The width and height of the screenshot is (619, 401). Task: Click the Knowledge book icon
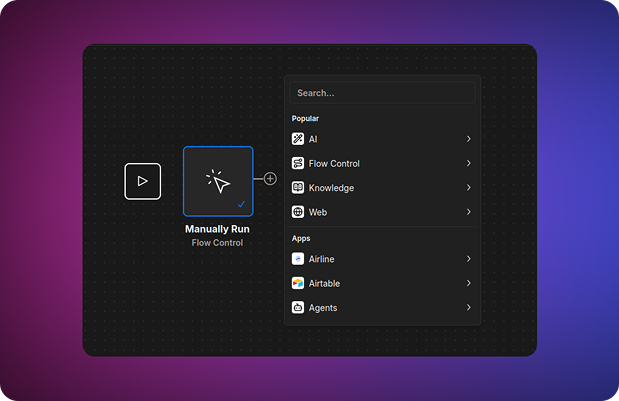tap(298, 188)
